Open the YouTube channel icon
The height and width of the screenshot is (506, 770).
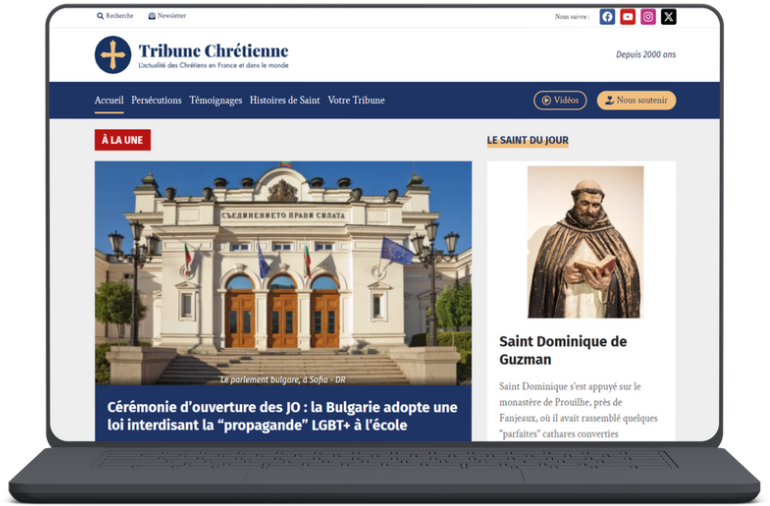tap(628, 17)
